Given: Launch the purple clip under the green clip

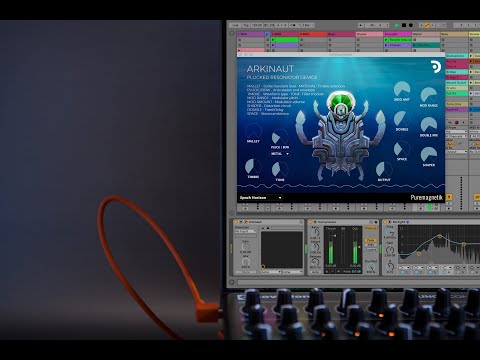Looking at the screenshot, I should [x=285, y=45].
